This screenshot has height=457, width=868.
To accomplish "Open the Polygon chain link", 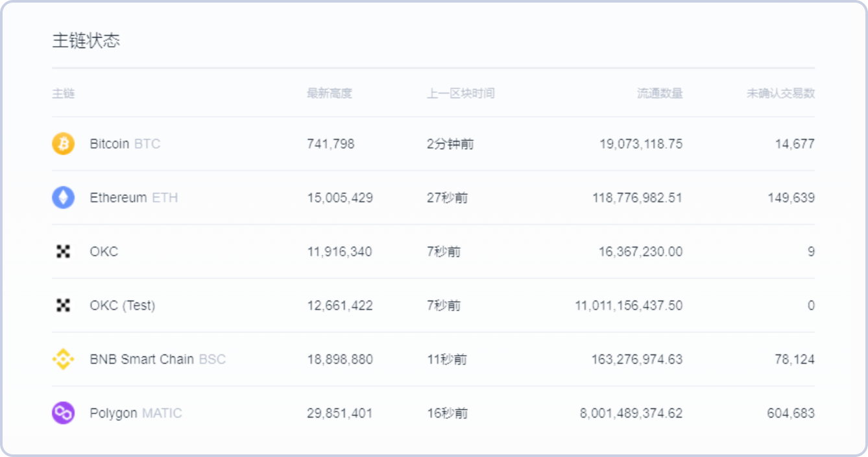I will click(x=114, y=413).
